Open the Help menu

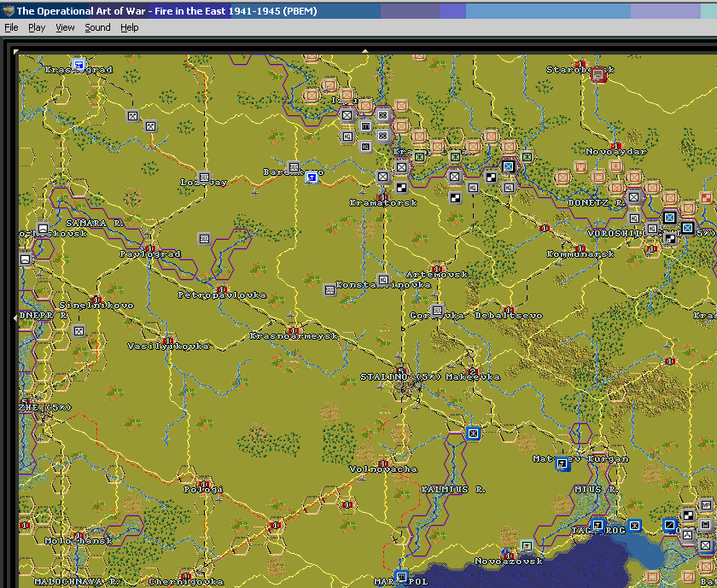coord(130,27)
